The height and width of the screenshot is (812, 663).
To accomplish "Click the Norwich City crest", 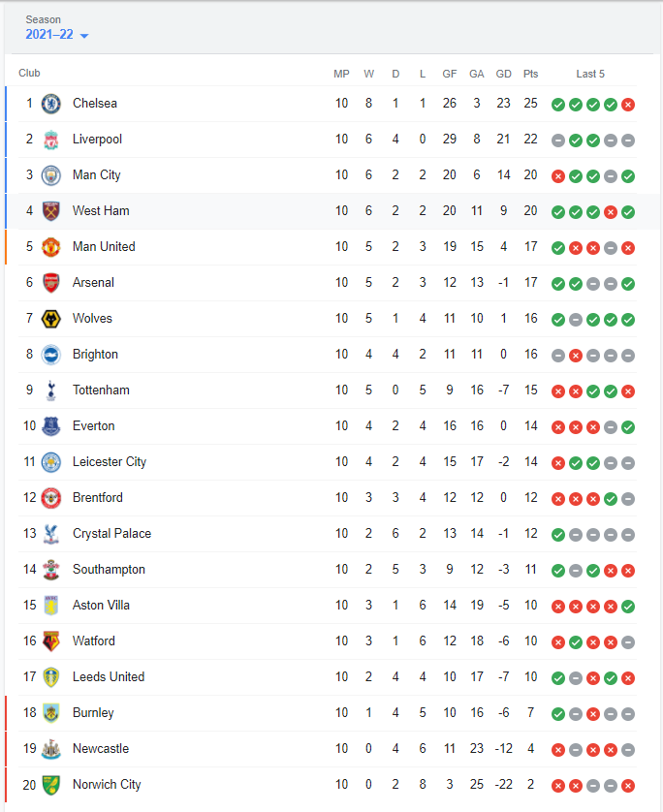I will click(x=50, y=785).
